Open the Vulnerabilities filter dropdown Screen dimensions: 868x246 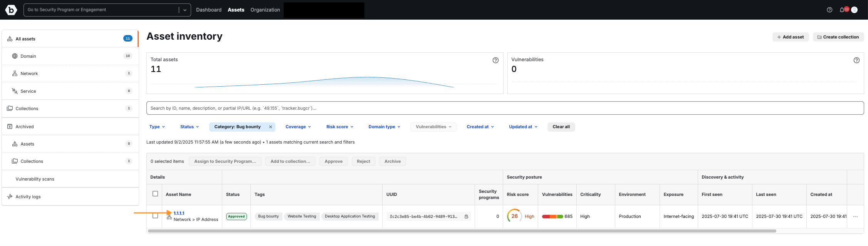[x=433, y=127]
